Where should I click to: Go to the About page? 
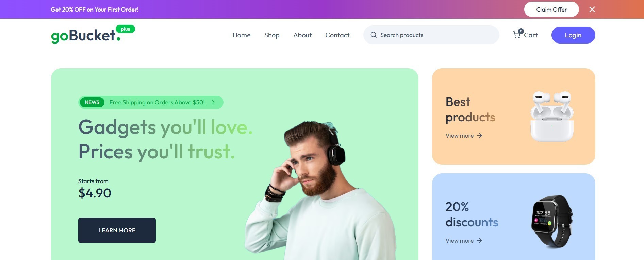tap(302, 35)
